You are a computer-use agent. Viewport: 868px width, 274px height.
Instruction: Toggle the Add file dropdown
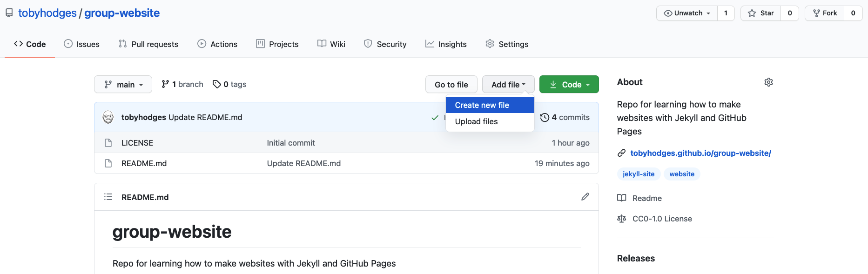[508, 84]
